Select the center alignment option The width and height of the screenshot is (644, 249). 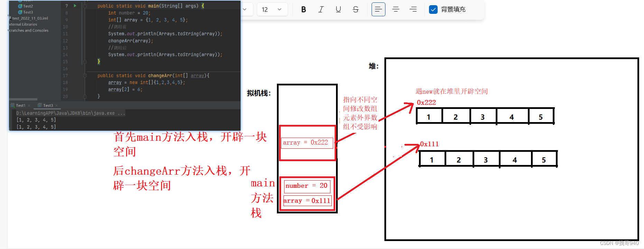(396, 9)
